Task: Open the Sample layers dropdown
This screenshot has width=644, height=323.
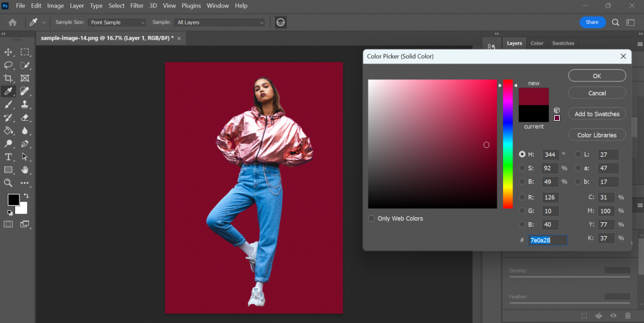Action: point(220,22)
